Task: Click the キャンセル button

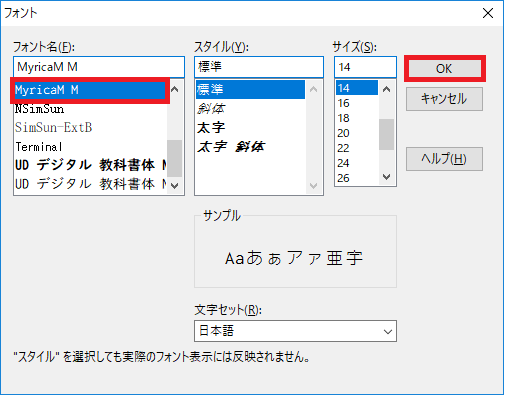Action: [x=444, y=99]
